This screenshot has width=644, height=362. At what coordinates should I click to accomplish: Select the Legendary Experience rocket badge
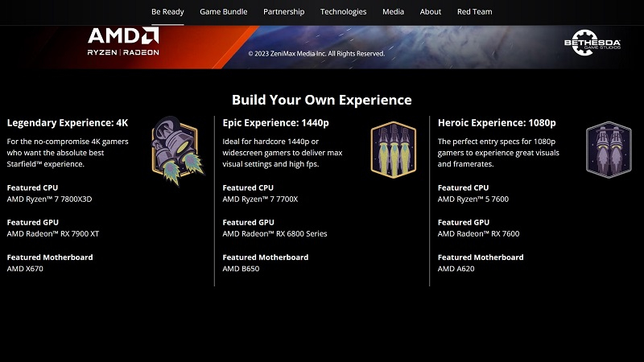(173, 150)
